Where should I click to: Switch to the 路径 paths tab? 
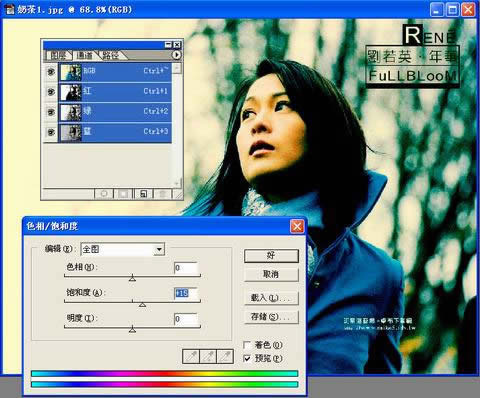coord(111,55)
